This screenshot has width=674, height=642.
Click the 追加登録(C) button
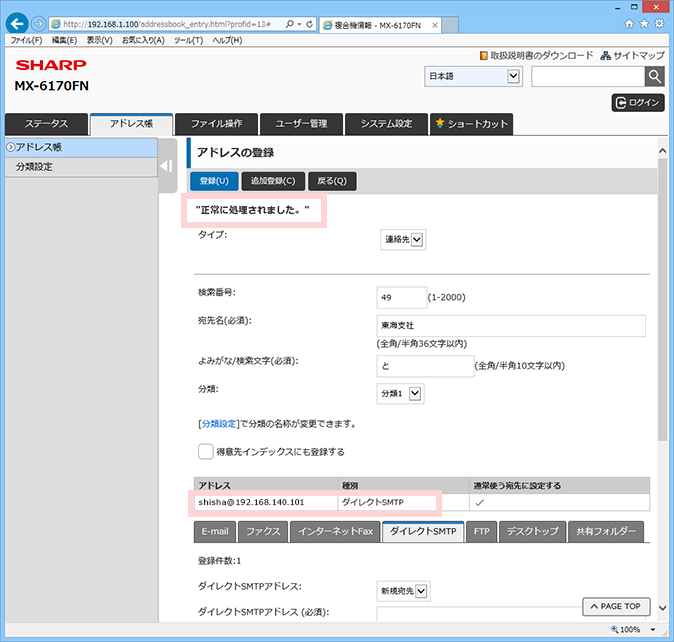click(x=273, y=181)
